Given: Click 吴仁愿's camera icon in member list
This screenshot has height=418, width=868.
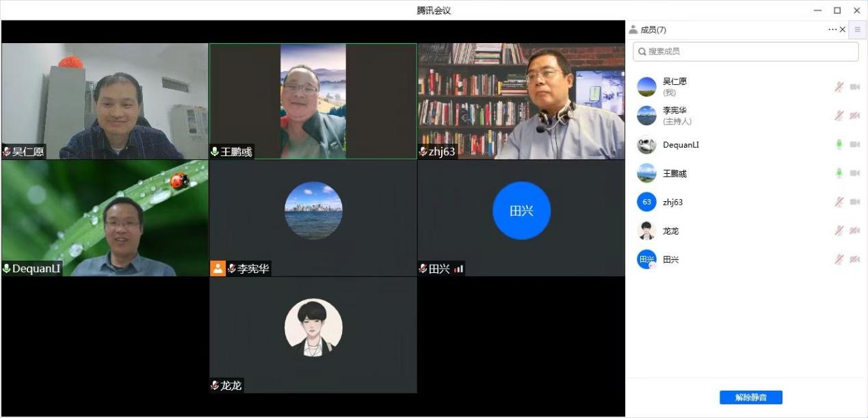Looking at the screenshot, I should click(854, 87).
